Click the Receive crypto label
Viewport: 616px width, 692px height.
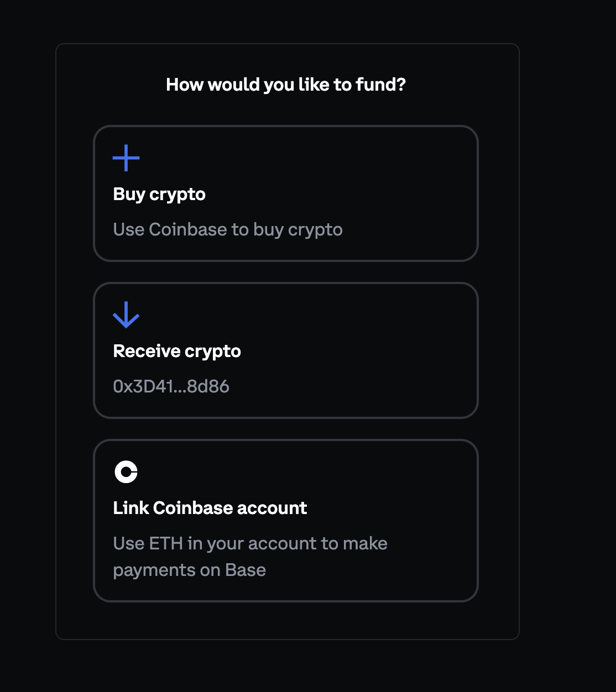point(177,351)
